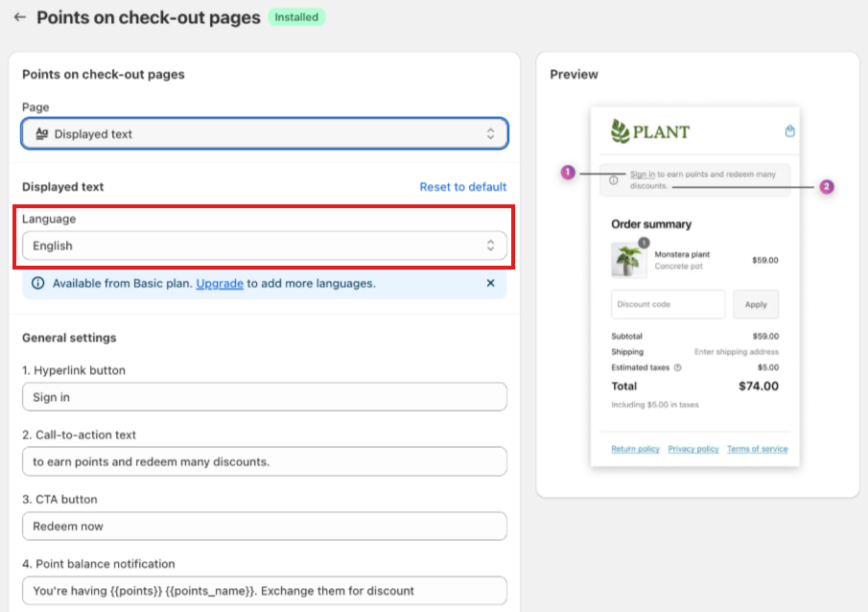Follow the Upgrade link for more languages

220,283
